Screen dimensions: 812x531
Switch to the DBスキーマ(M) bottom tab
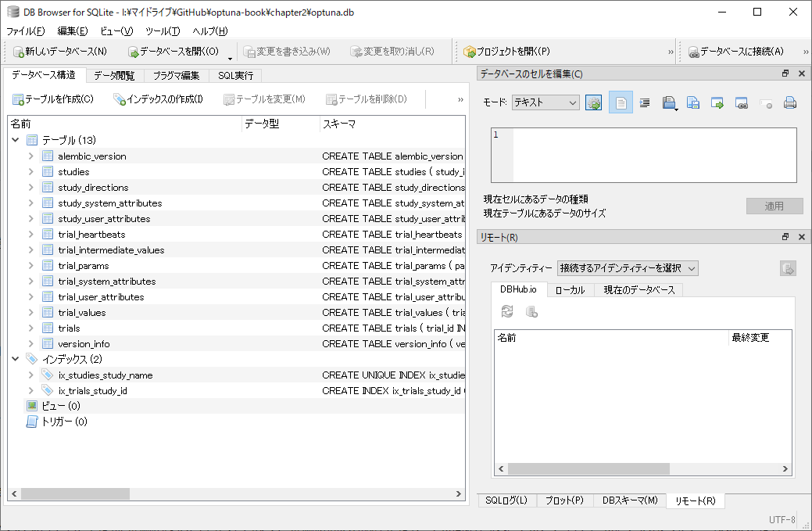coord(630,501)
